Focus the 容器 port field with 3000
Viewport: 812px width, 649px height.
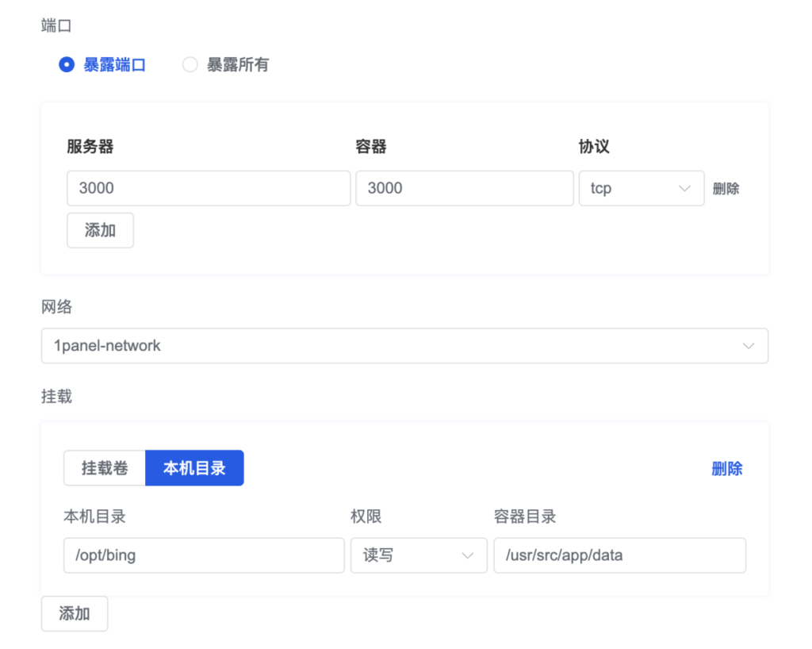[464, 189]
